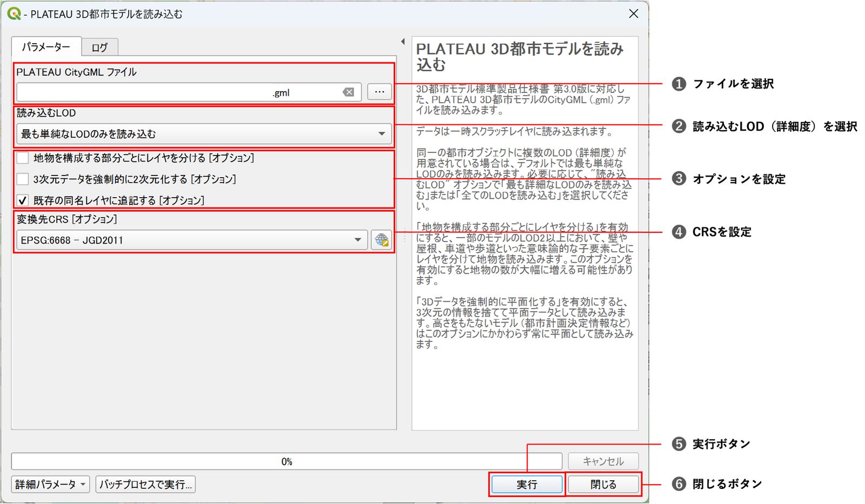
Task: Open the 詳細パラメータ dropdown menu
Action: [50, 485]
